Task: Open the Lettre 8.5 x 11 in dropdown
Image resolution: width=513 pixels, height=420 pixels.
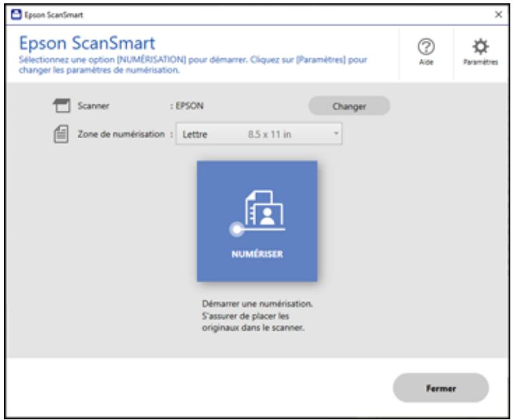Action: click(x=259, y=134)
